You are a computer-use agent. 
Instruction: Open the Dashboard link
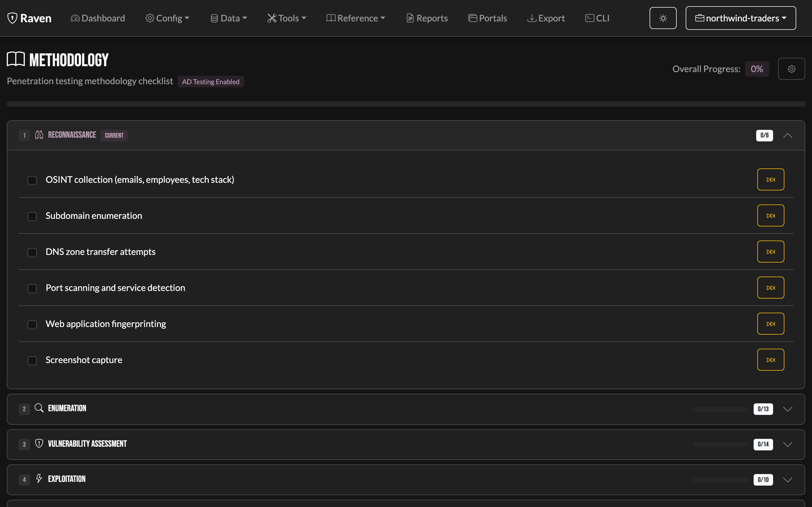pyautogui.click(x=98, y=18)
